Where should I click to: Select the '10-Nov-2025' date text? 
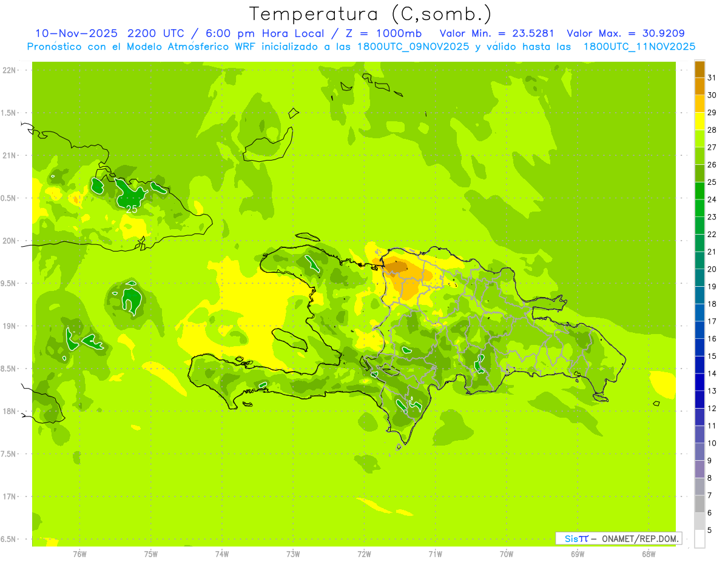(75, 33)
